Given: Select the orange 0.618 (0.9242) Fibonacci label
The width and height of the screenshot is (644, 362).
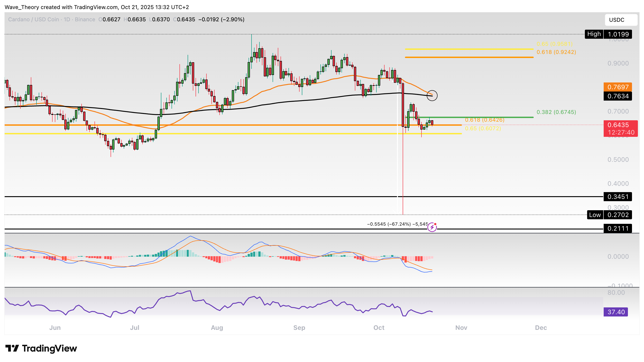Looking at the screenshot, I should pos(556,52).
